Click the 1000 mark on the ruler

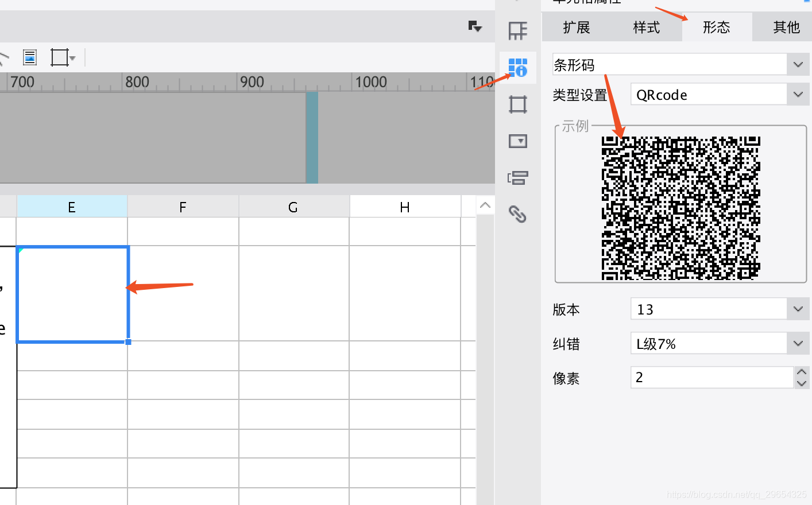click(x=371, y=82)
